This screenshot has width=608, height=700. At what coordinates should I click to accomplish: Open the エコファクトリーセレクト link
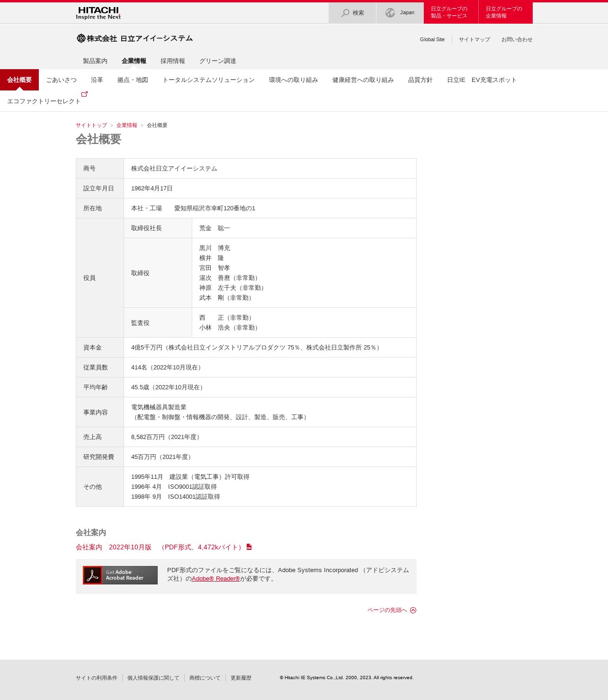click(44, 101)
